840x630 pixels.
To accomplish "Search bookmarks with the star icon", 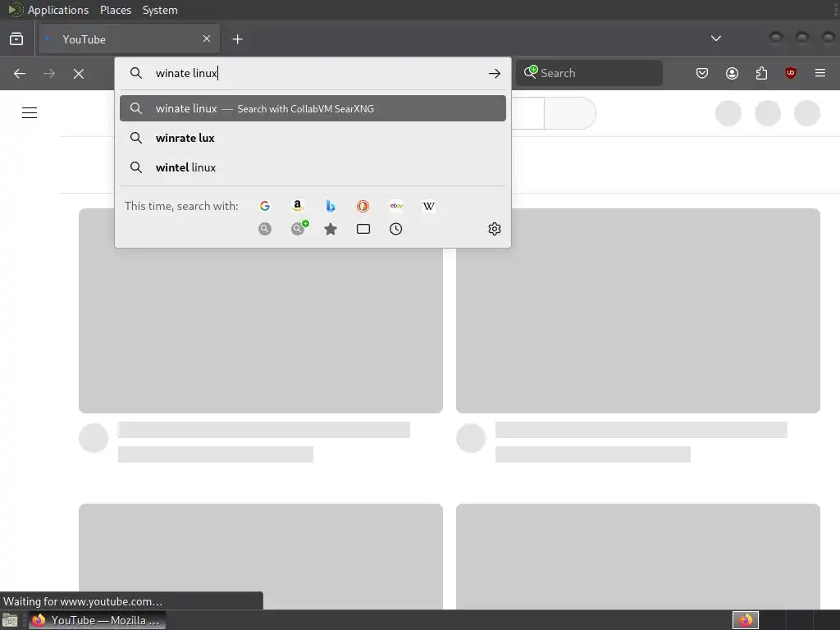I will (x=331, y=230).
